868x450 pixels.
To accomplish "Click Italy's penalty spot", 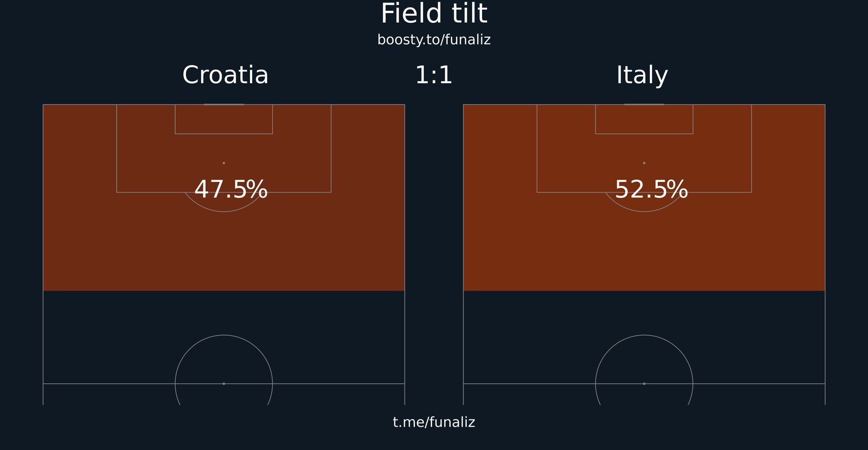I will click(x=644, y=163).
